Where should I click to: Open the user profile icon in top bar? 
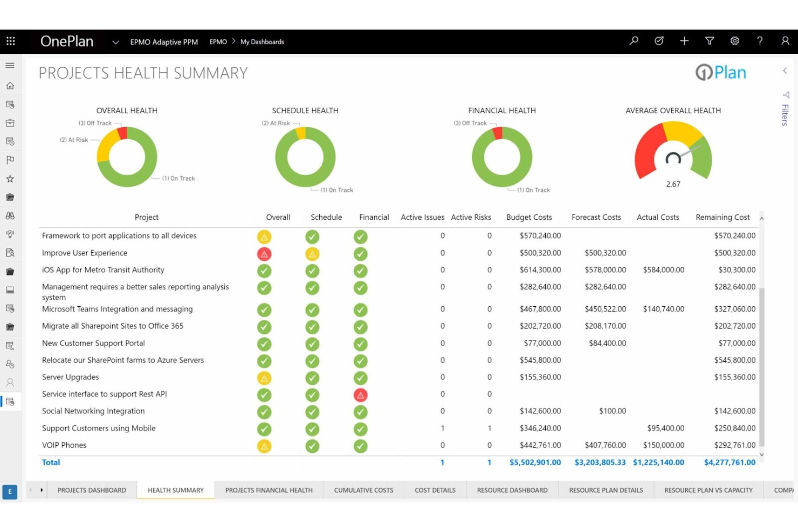coord(785,41)
